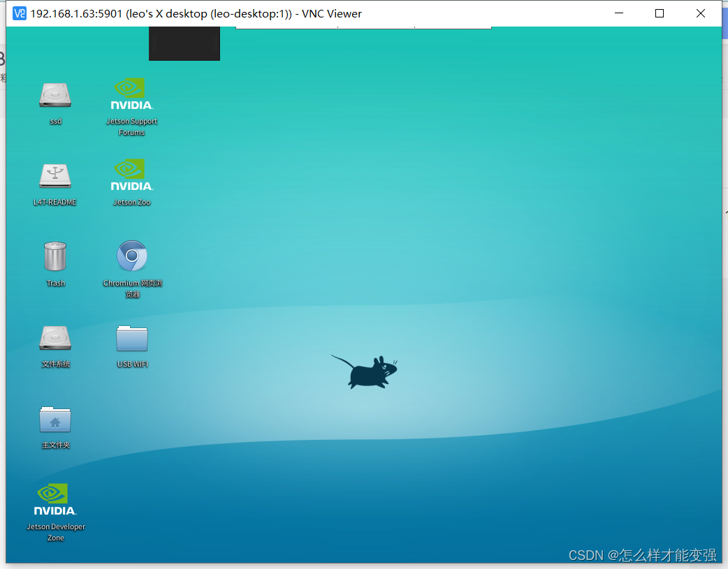This screenshot has width=728, height=569.
Task: Click the "USB WIFI" label text
Action: pyautogui.click(x=132, y=364)
